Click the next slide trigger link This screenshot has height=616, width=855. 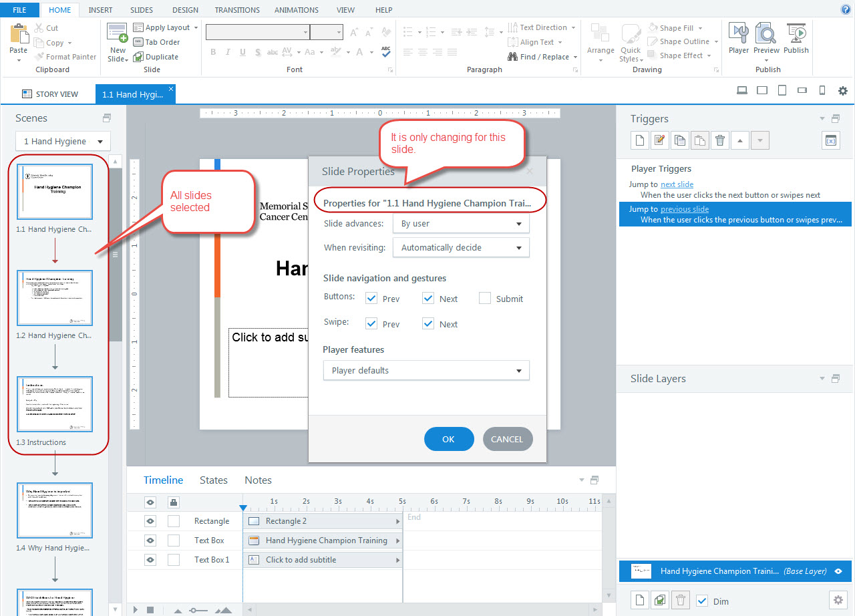(x=677, y=184)
